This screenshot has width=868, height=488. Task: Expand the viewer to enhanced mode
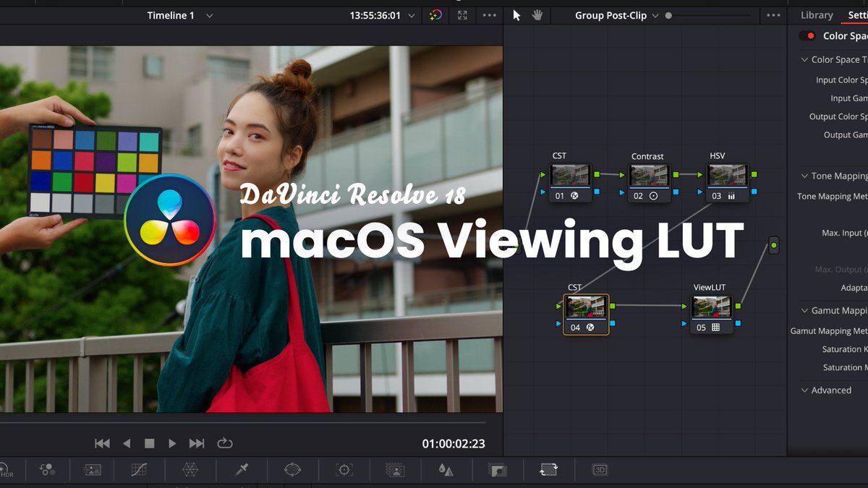click(x=462, y=15)
